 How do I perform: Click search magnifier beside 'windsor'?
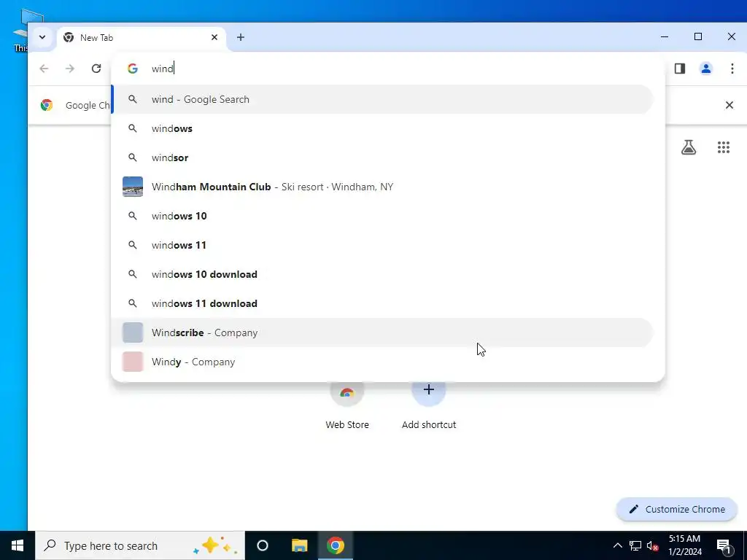(x=133, y=157)
